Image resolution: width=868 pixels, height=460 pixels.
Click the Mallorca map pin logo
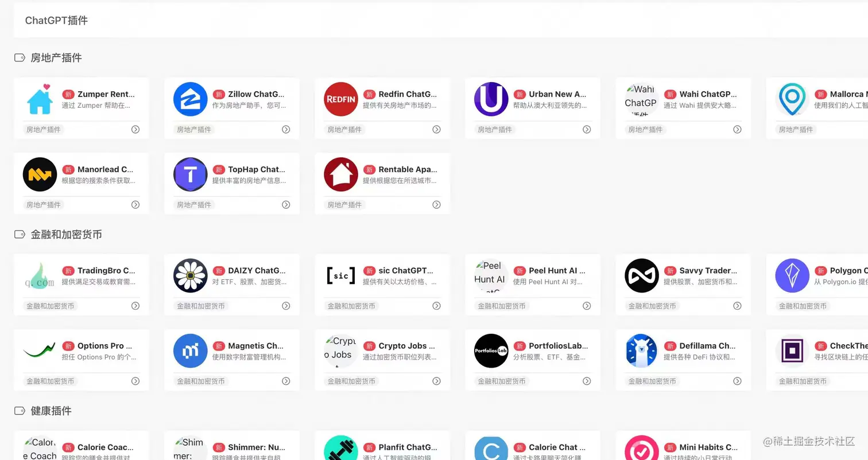(x=792, y=99)
